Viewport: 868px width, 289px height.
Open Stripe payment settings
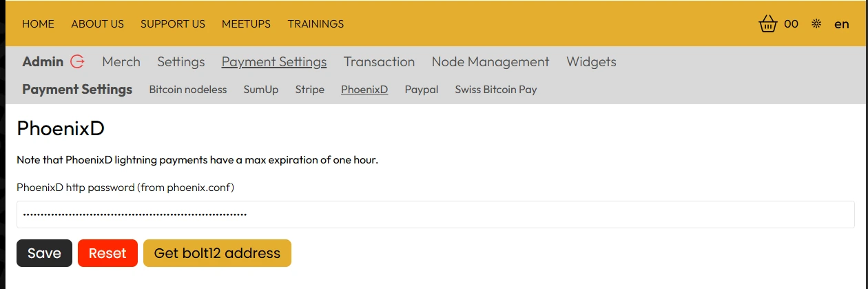click(x=309, y=90)
